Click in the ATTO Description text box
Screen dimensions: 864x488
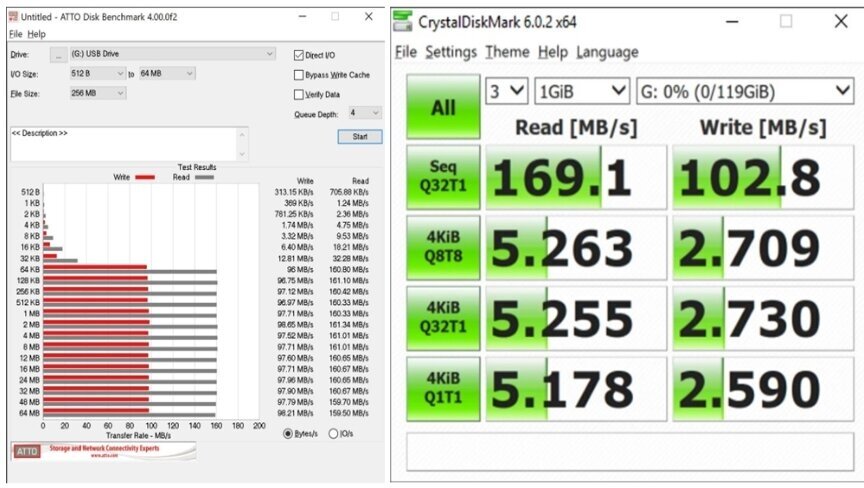point(124,144)
